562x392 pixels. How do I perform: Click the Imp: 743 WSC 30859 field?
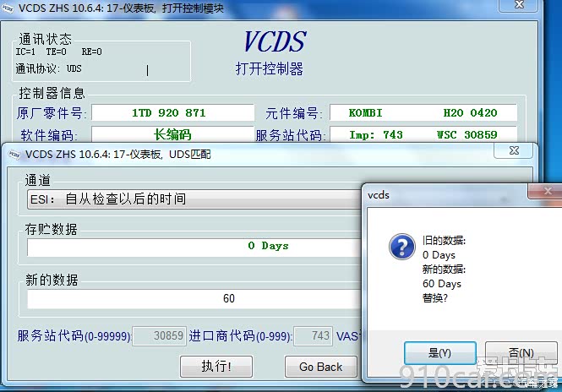click(x=423, y=134)
